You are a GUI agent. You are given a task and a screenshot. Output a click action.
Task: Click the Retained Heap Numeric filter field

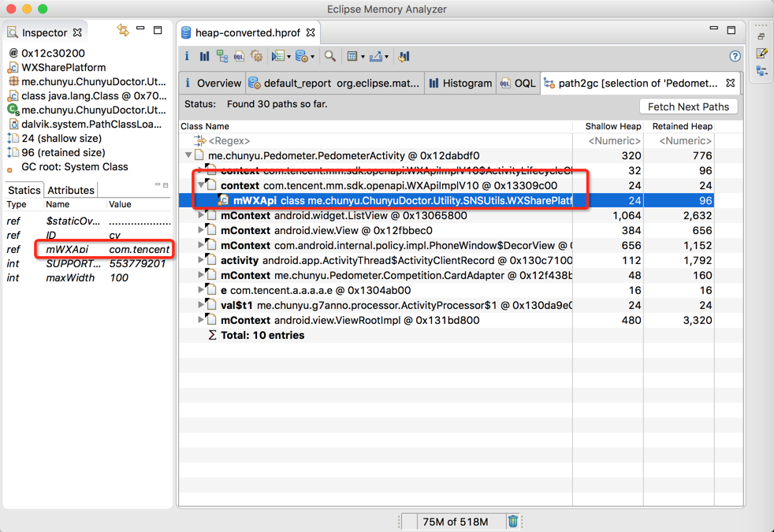[679, 140]
